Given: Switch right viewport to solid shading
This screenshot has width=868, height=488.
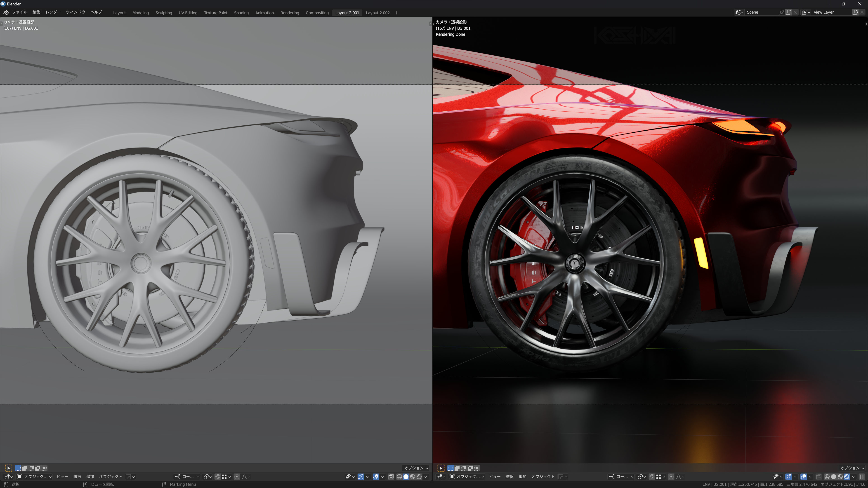Looking at the screenshot, I should [834, 476].
